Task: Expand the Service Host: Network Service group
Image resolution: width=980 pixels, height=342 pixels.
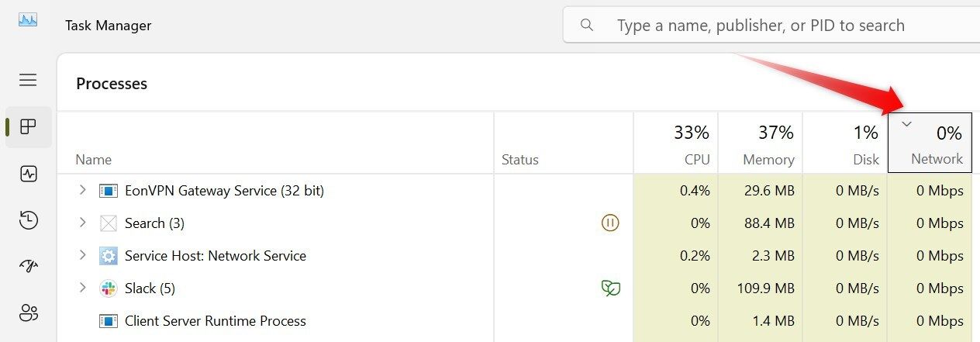Action: [83, 256]
